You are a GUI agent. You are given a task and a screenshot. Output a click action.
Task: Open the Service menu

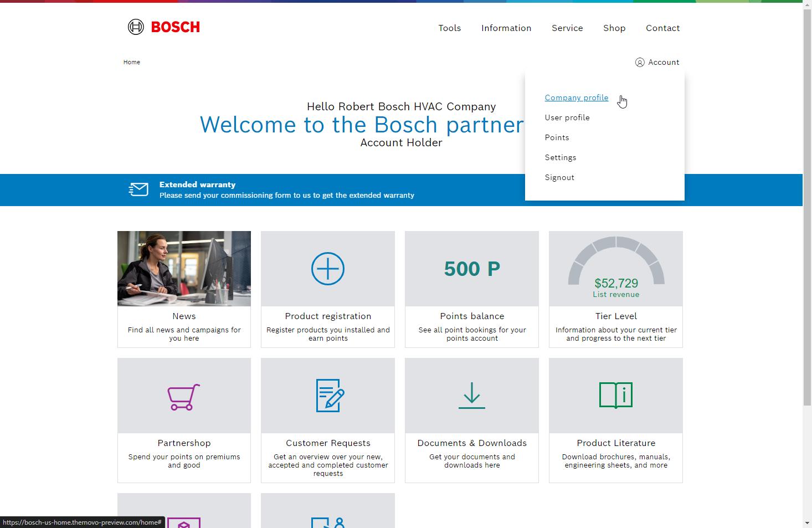point(567,28)
